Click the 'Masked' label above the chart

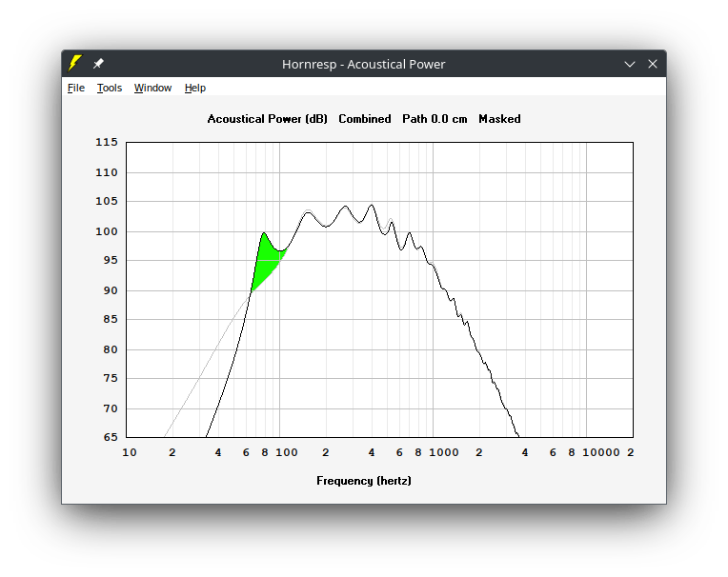point(499,119)
